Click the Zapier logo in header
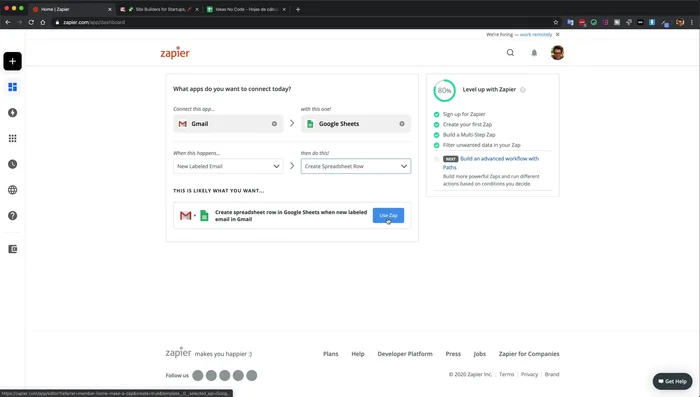This screenshot has height=397, width=700. (175, 53)
